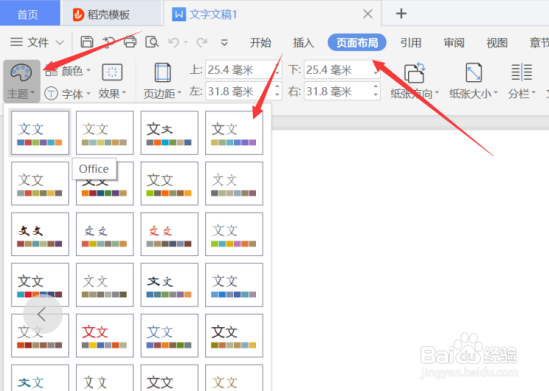Open the 主题 theme palette button
549x391 pixels.
pyautogui.click(x=21, y=81)
